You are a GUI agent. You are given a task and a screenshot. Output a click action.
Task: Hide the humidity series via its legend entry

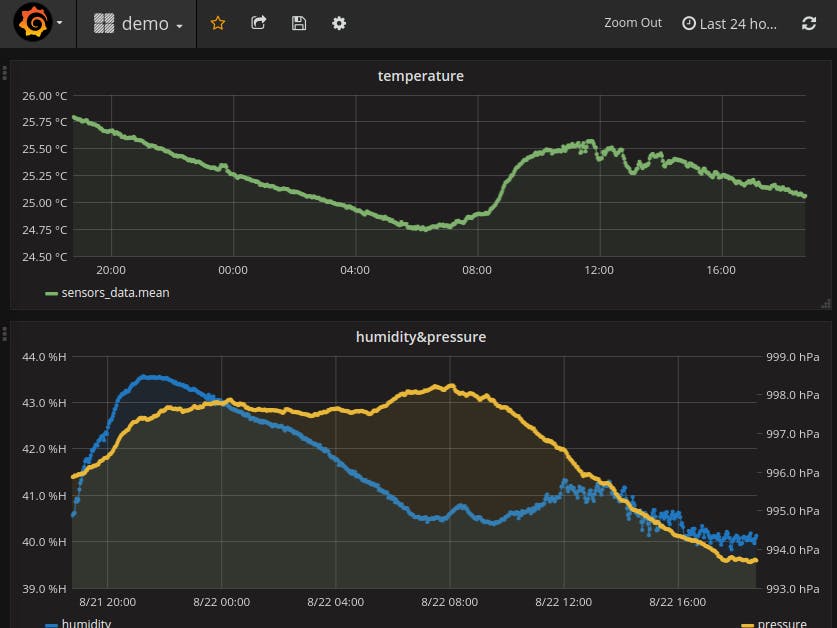[x=85, y=622]
